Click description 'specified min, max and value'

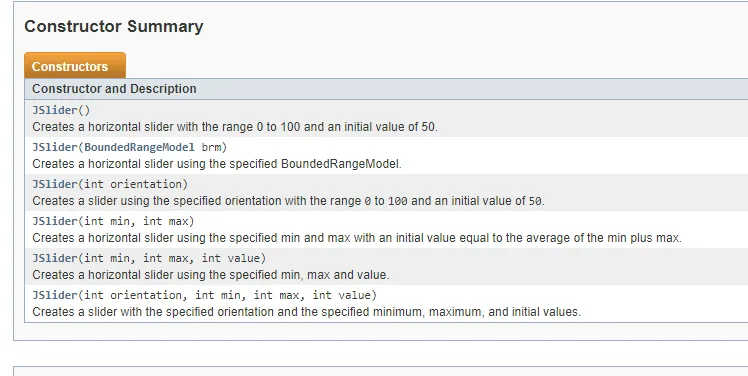210,275
